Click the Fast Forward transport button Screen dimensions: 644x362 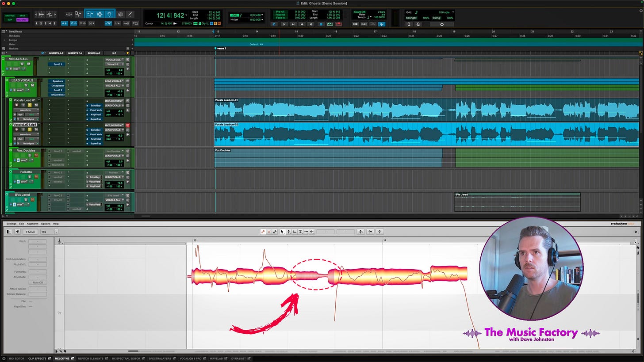click(x=302, y=24)
